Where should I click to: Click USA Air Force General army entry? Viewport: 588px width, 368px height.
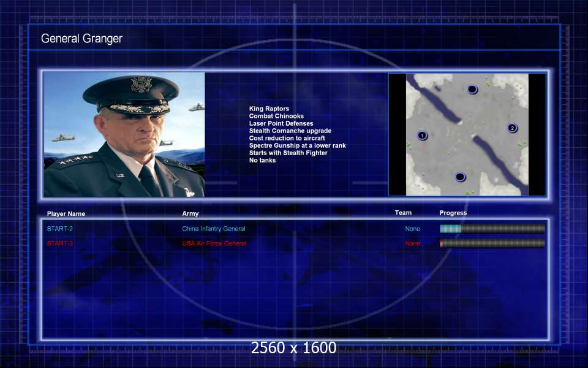tap(214, 243)
